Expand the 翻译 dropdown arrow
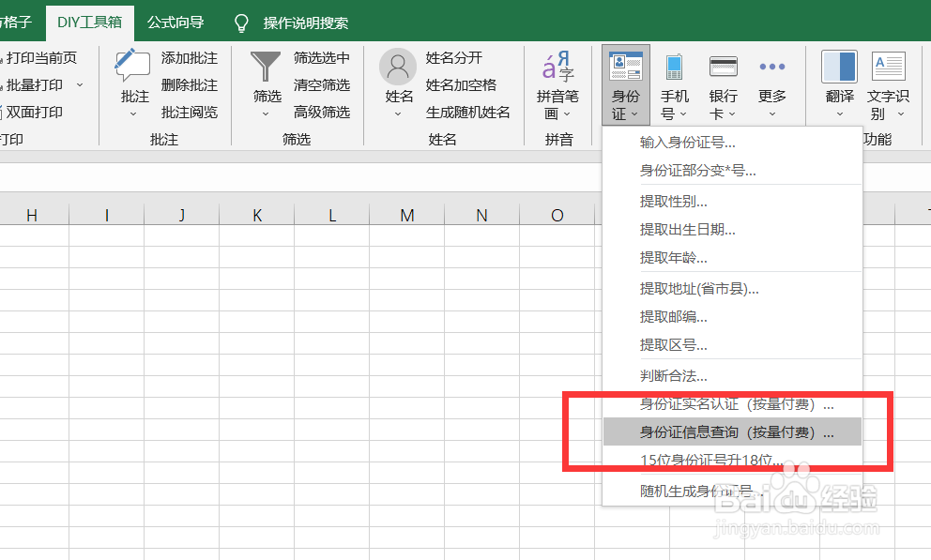931x560 pixels. [838, 114]
